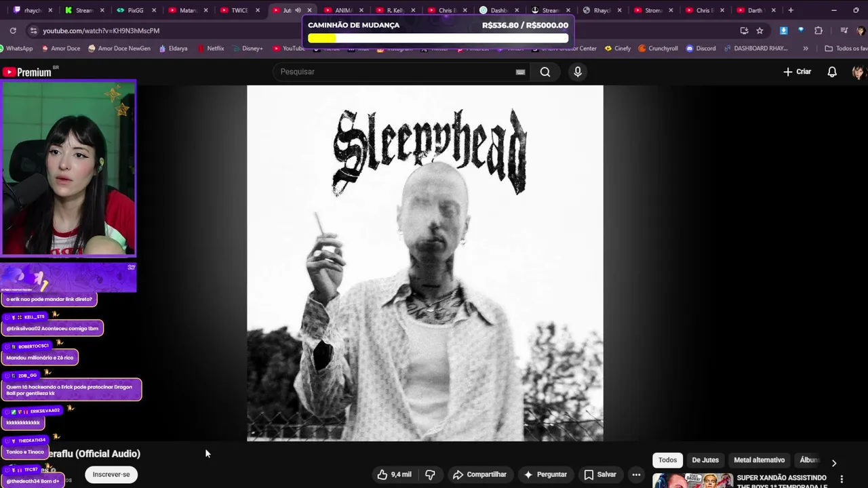This screenshot has width=868, height=488.
Task: Select the Metal alternativo filter chip
Action: 759,460
